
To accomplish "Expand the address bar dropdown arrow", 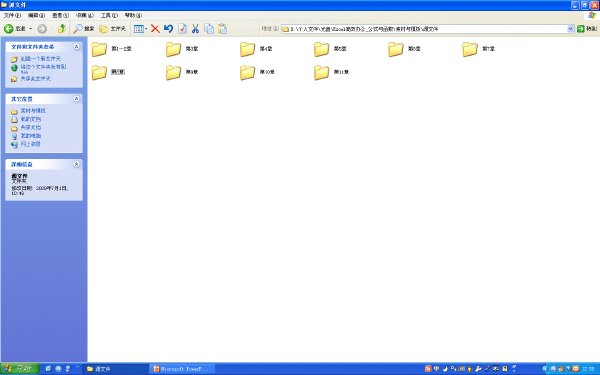I will (570, 29).
